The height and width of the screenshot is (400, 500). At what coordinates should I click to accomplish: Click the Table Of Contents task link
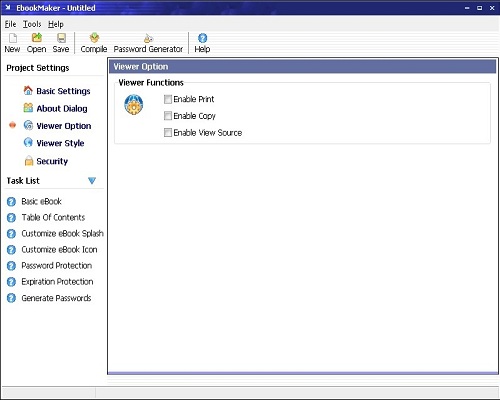(53, 217)
